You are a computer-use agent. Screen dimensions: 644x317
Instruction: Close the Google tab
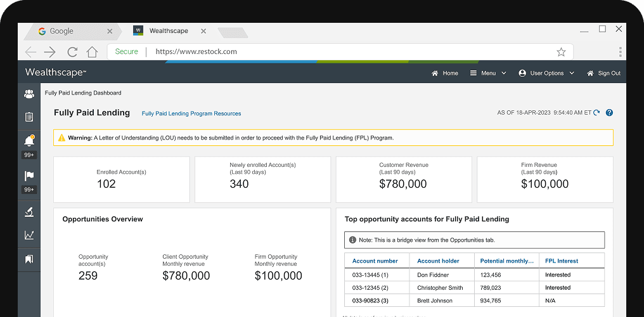click(110, 31)
